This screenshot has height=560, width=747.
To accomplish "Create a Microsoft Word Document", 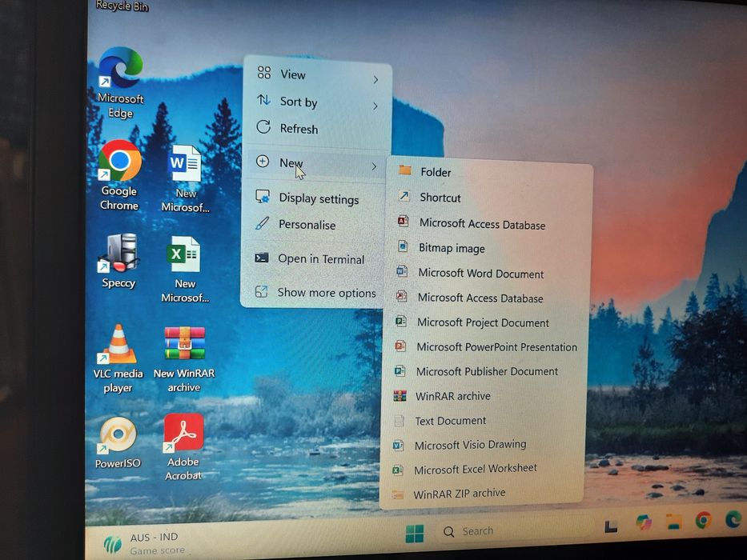I will 488,274.
